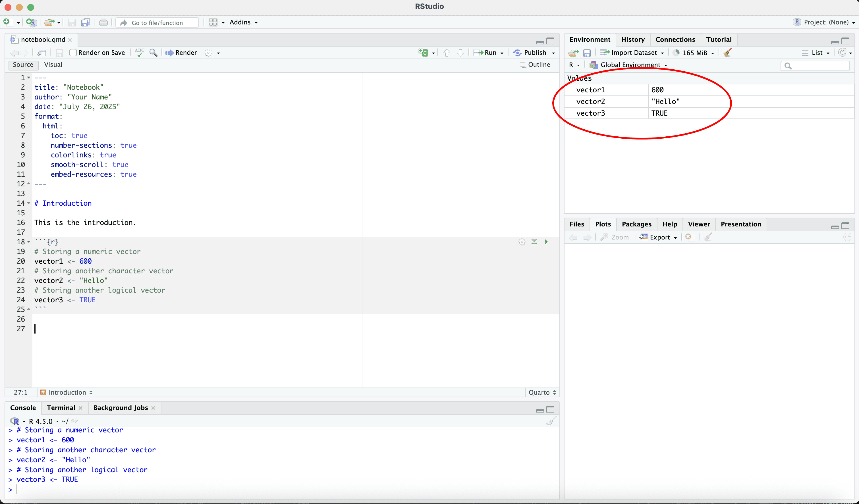859x504 pixels.
Task: Click the insert new code chunk icon
Action: [423, 53]
